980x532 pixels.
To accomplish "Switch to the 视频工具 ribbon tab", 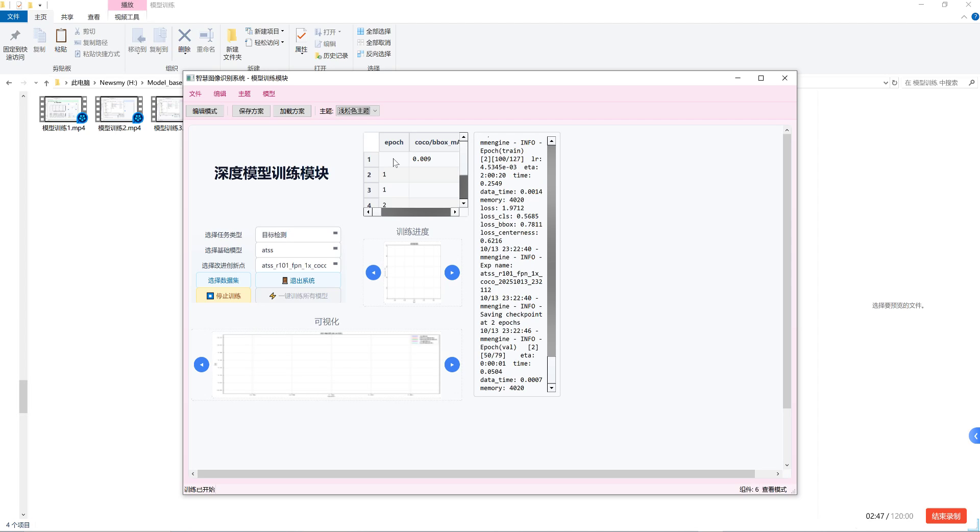I will [127, 17].
